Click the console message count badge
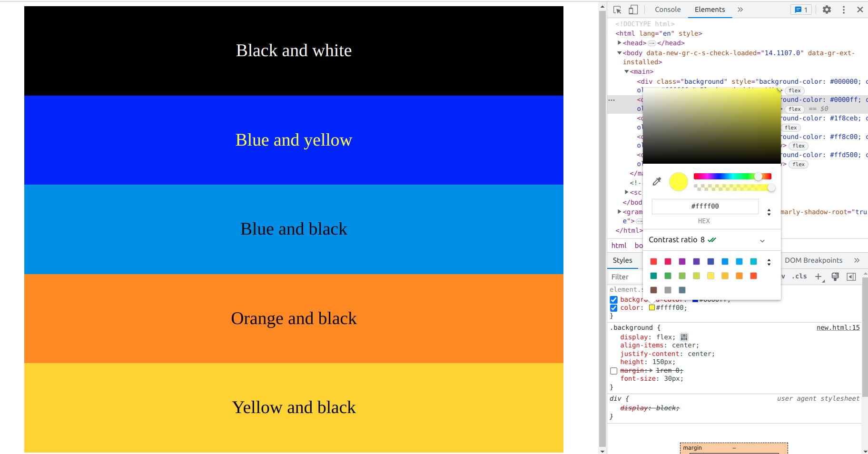This screenshot has width=868, height=454. click(x=801, y=10)
